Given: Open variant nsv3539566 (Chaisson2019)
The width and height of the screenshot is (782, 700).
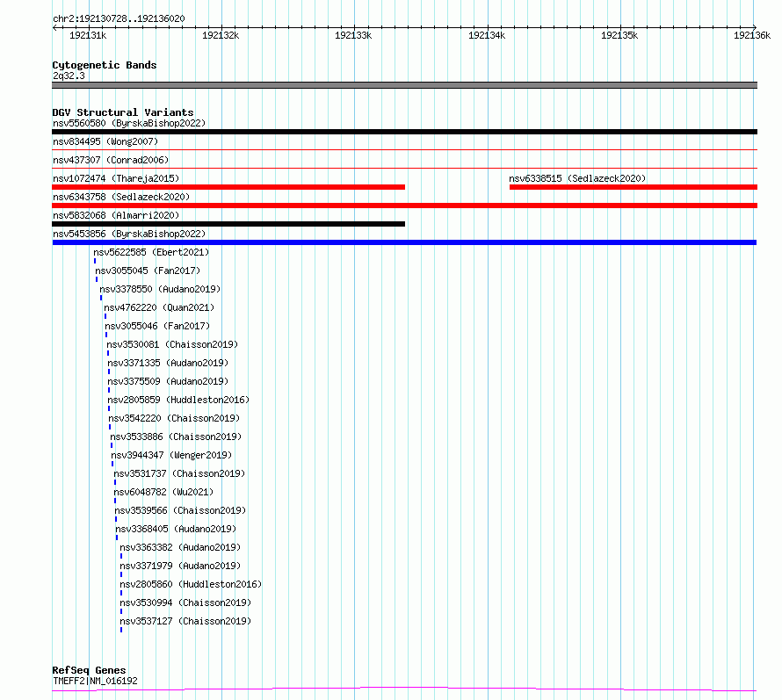Looking at the screenshot, I should 180,510.
